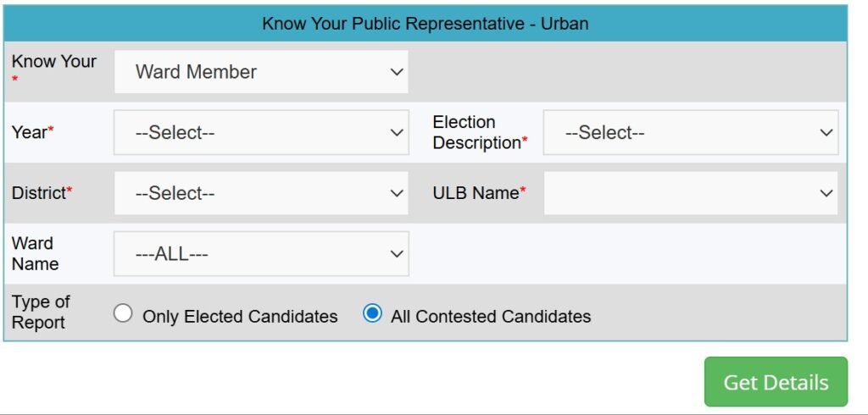The height and width of the screenshot is (415, 868).
Task: Click the chevron arrow of Ward Name field
Action: tap(397, 254)
